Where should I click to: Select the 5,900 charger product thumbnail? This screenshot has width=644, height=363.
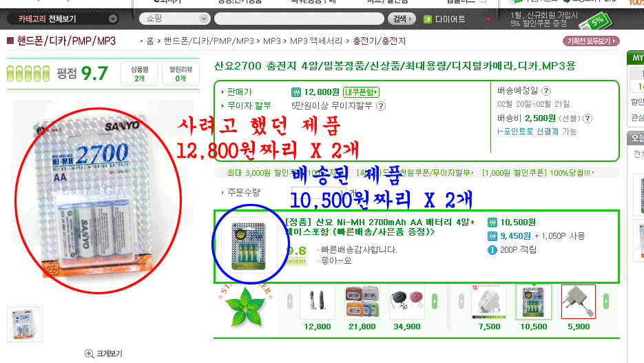(579, 302)
